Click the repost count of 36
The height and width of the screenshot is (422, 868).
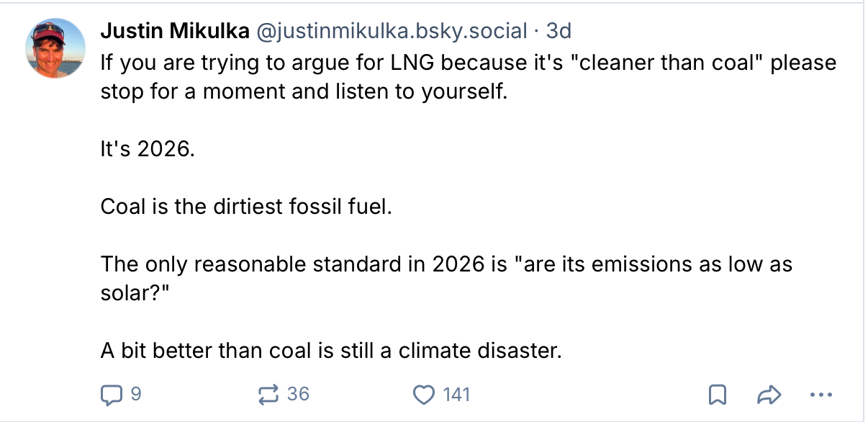(x=298, y=395)
